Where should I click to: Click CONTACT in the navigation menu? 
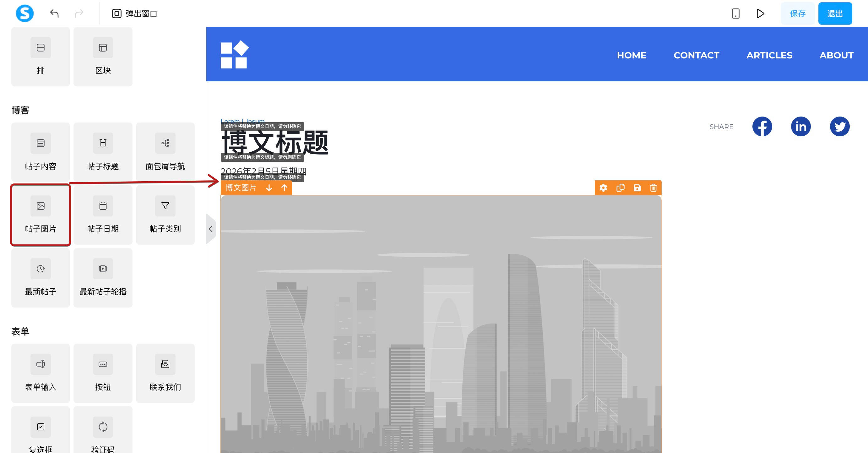point(696,55)
